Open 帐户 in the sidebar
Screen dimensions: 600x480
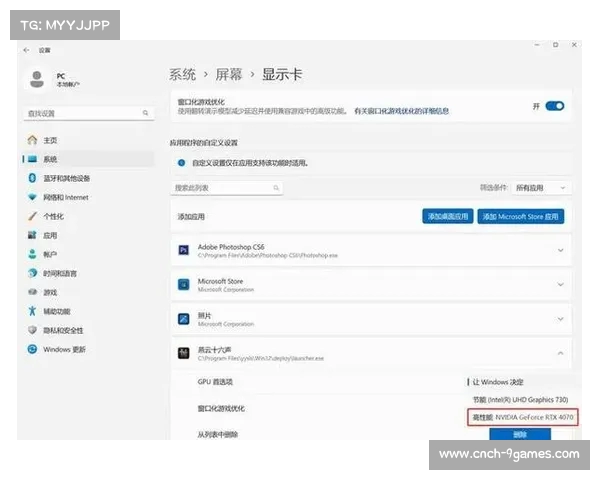89,254
